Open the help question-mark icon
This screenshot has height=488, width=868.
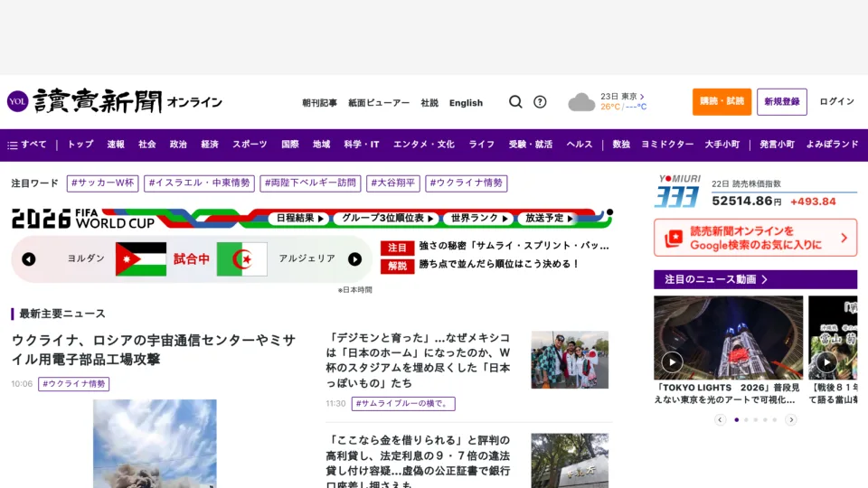pyautogui.click(x=540, y=102)
